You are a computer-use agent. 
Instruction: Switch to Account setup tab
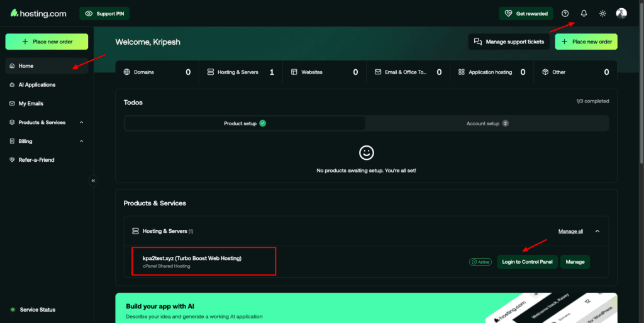click(x=487, y=123)
